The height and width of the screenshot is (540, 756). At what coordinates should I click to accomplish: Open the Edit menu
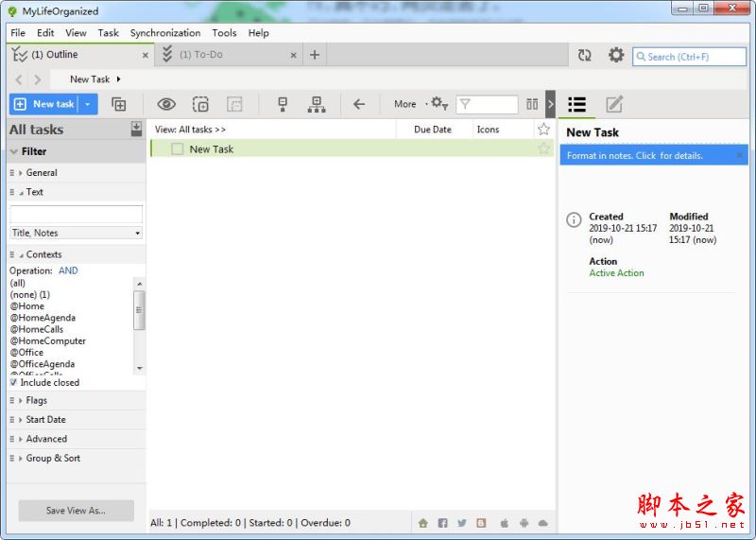(x=45, y=33)
